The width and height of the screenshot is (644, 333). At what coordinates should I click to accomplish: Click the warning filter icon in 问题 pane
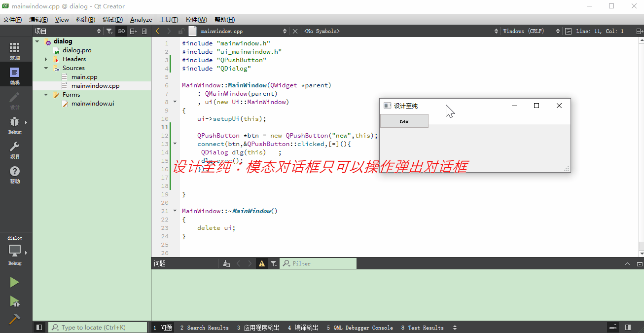click(261, 263)
